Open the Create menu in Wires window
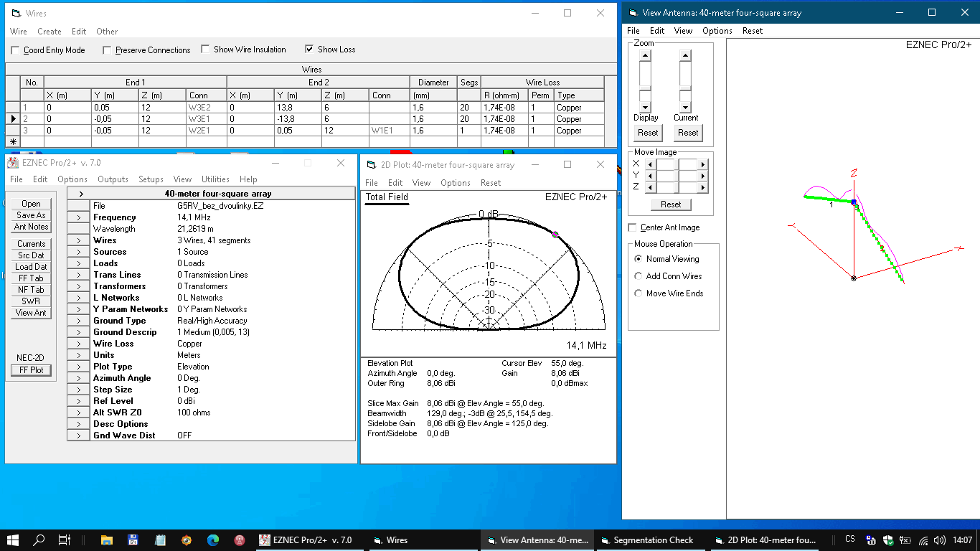The image size is (980, 551). [x=50, y=32]
